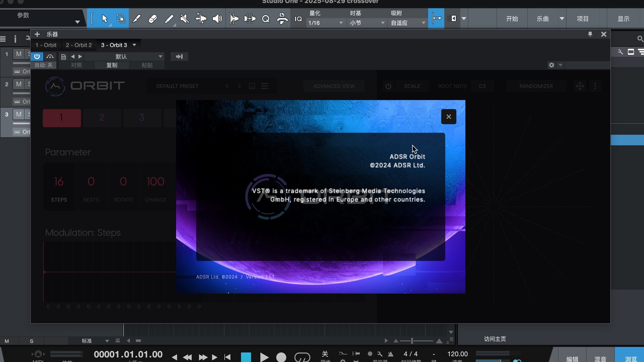Open the 标准 track height dropdown
This screenshot has height=362, width=644.
coord(95,341)
